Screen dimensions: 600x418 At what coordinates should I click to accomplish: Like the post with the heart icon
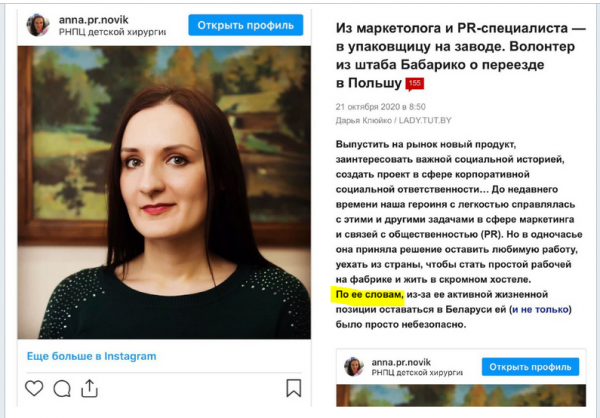tap(34, 388)
